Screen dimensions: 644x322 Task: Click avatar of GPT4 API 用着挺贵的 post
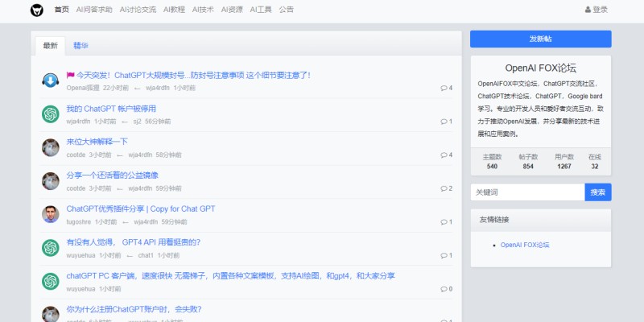pos(51,248)
